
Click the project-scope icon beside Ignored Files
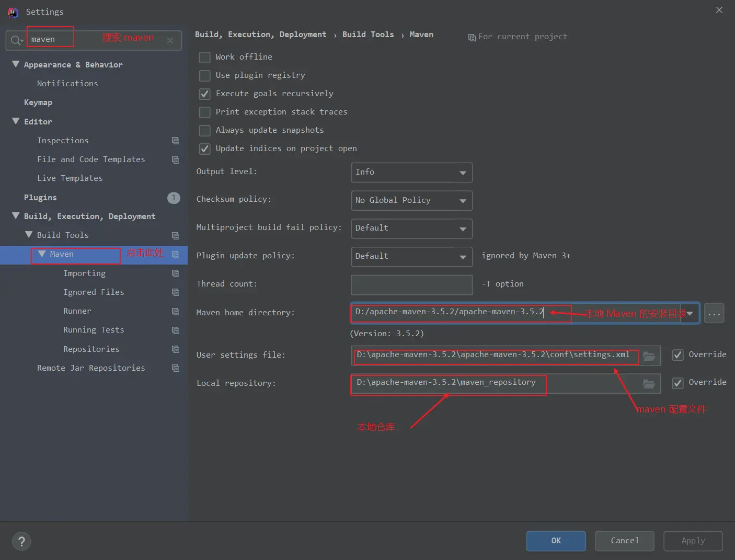pyautogui.click(x=175, y=292)
